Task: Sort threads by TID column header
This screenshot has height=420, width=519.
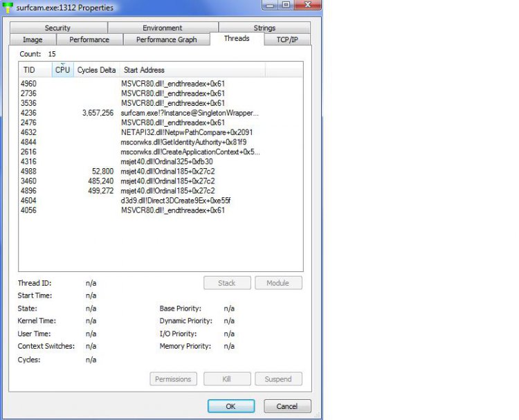Action: coord(35,70)
